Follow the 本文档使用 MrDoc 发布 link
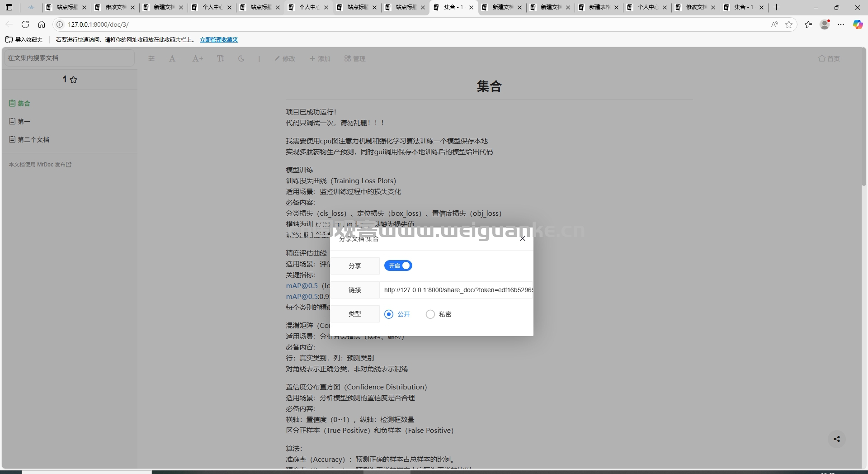The image size is (868, 474). (40, 165)
